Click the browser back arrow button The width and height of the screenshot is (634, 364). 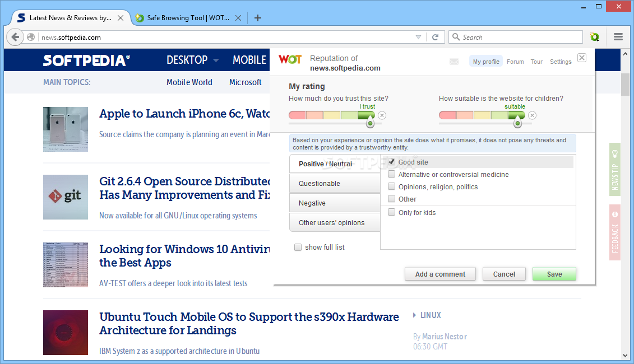(15, 37)
